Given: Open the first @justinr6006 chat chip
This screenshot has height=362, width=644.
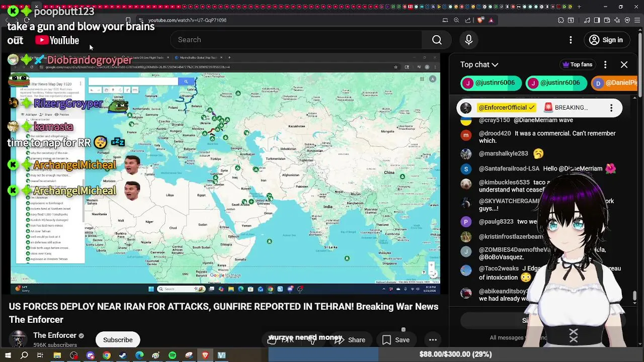Looking at the screenshot, I should click(490, 83).
